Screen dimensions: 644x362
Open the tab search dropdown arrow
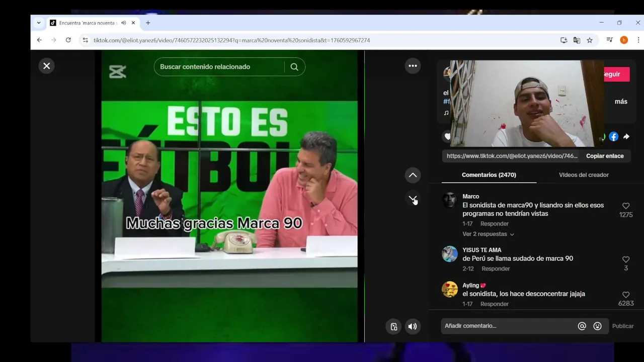pos(39,23)
